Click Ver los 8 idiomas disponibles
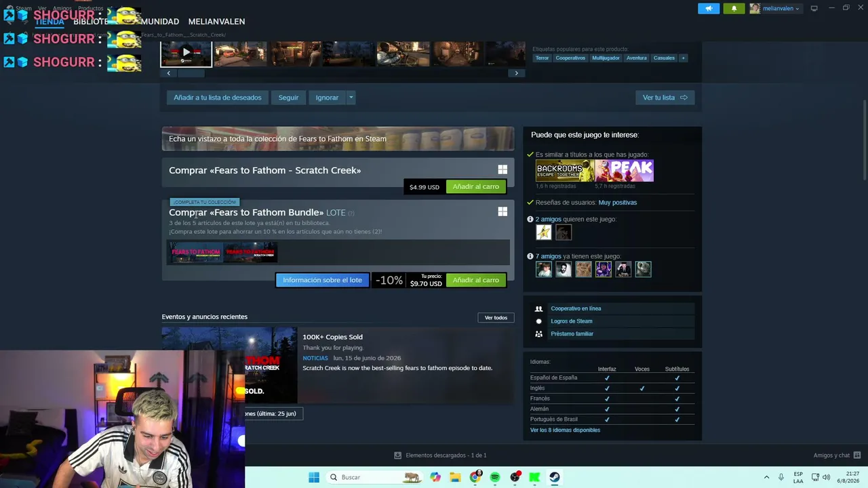 tap(565, 430)
